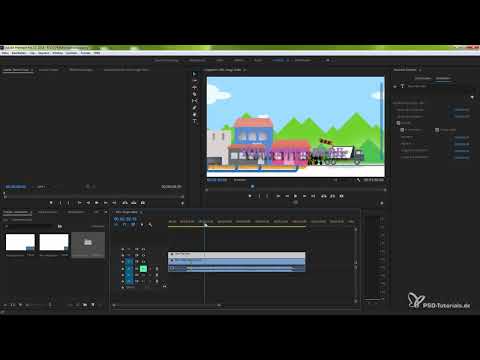This screenshot has width=480, height=360.
Task: Mute audio track A2
Action: pyautogui.click(x=143, y=275)
